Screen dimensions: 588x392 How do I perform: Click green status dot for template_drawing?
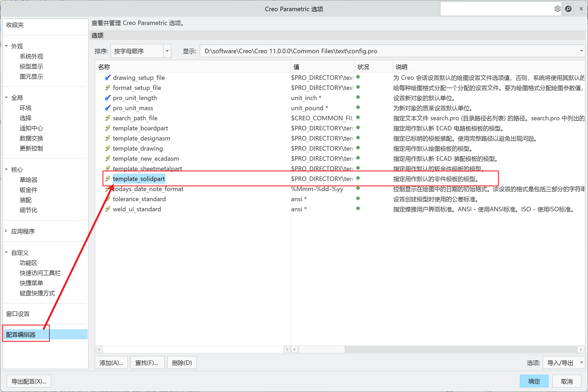click(358, 148)
